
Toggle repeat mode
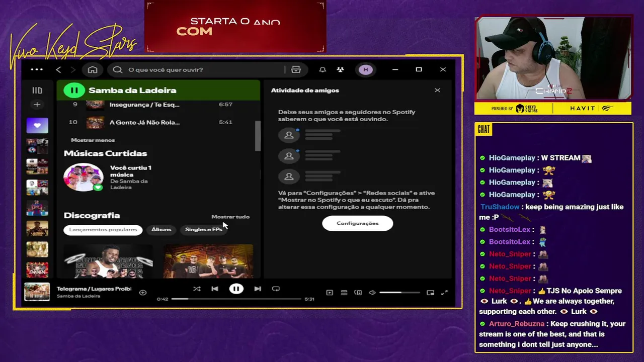pyautogui.click(x=276, y=289)
